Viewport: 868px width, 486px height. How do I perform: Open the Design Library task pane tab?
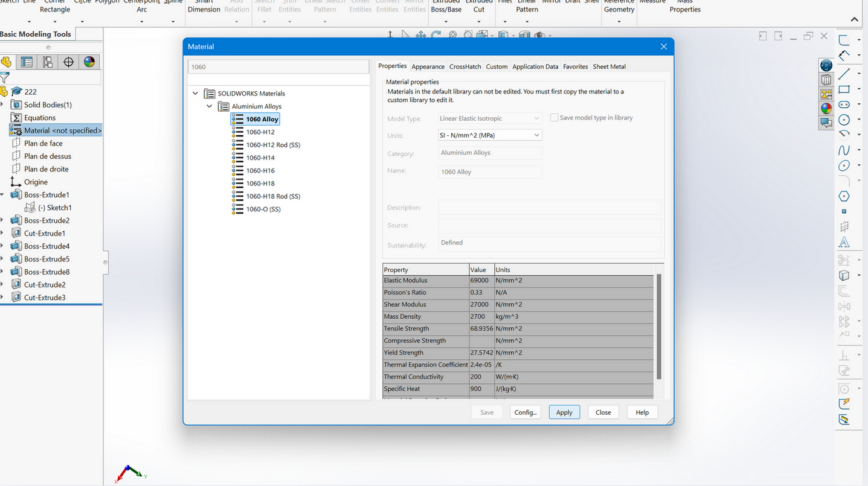point(826,80)
